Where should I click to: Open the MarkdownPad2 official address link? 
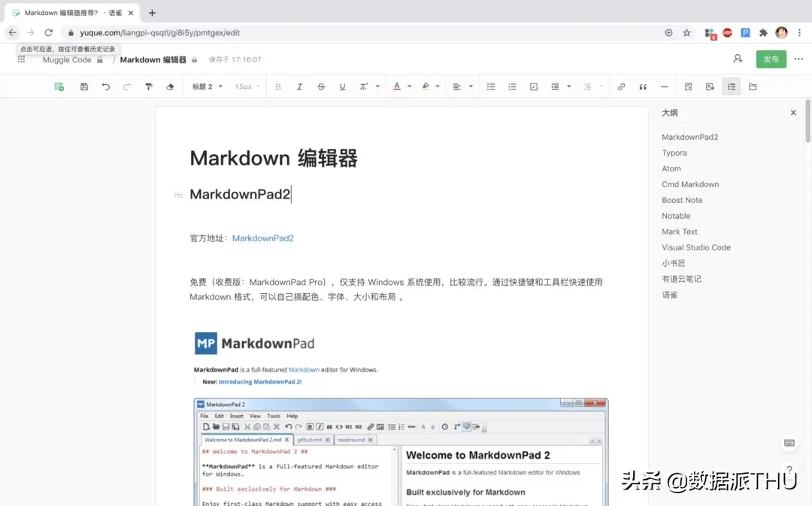tap(262, 238)
